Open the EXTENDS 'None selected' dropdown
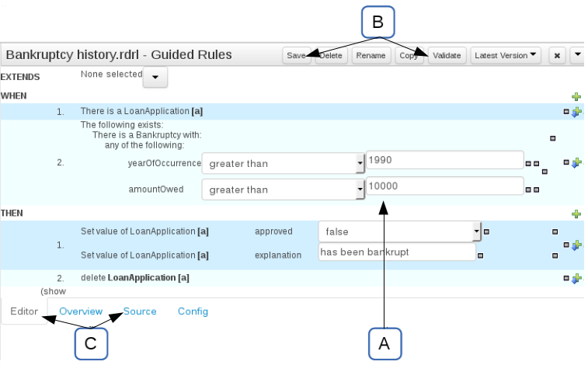 click(155, 77)
